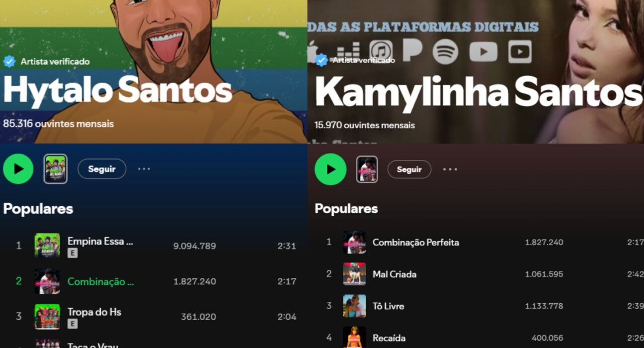Click the Apple Music note icon
The width and height of the screenshot is (644, 348).
coord(381,51)
